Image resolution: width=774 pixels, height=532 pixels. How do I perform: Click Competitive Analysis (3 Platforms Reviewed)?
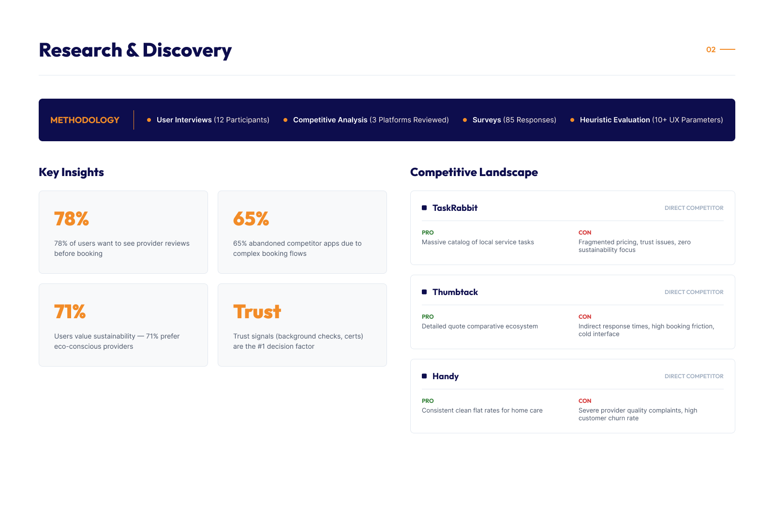pyautogui.click(x=371, y=120)
